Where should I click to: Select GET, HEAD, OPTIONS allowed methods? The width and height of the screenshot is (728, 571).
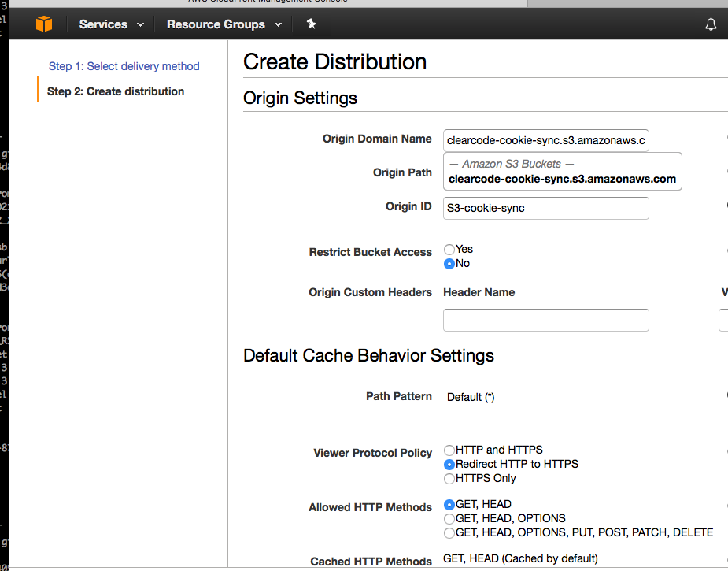click(x=449, y=518)
